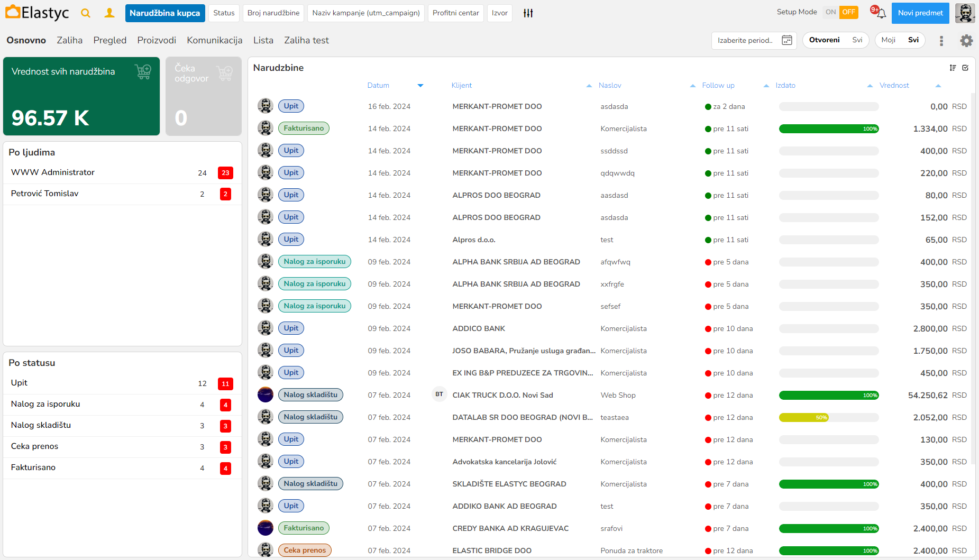Image resolution: width=979 pixels, height=560 pixels.
Task: Click the avatar on CREDY BANKA order row
Action: 266,528
